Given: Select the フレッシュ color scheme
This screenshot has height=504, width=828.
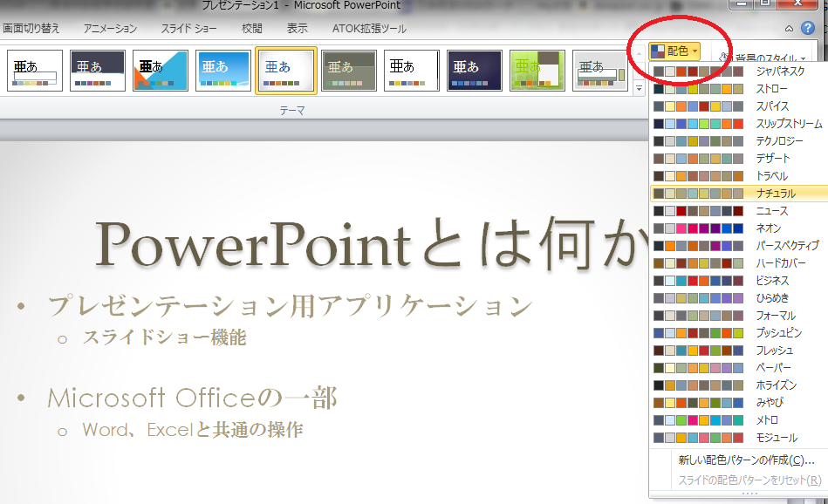Looking at the screenshot, I should (739, 350).
